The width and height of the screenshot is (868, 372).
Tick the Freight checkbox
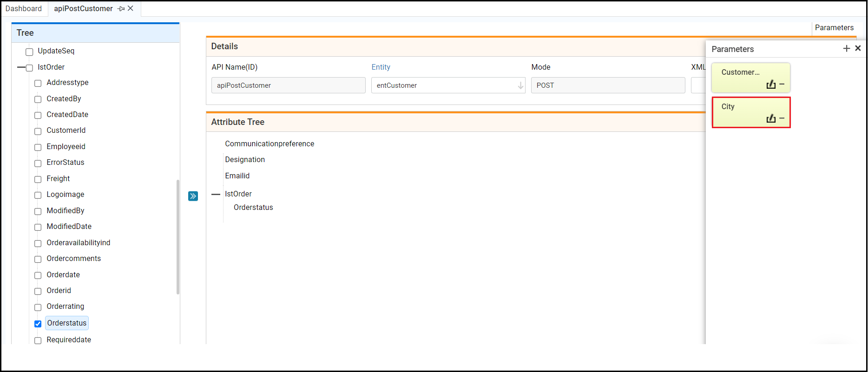point(38,179)
